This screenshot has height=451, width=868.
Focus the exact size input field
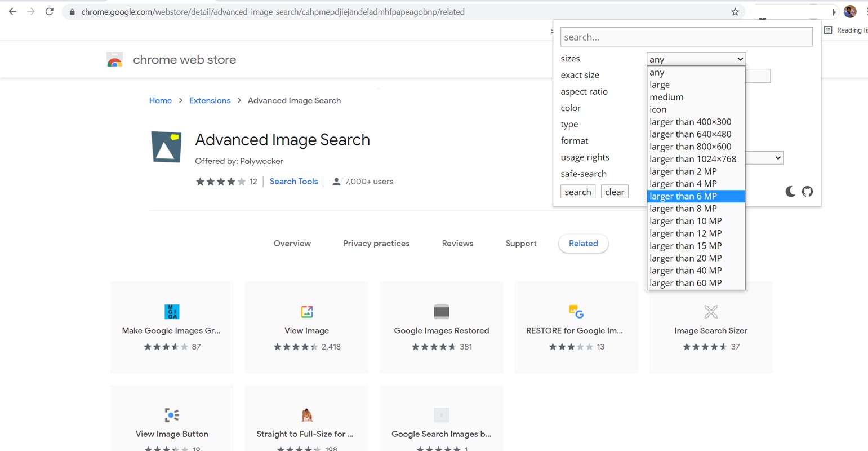(758, 76)
